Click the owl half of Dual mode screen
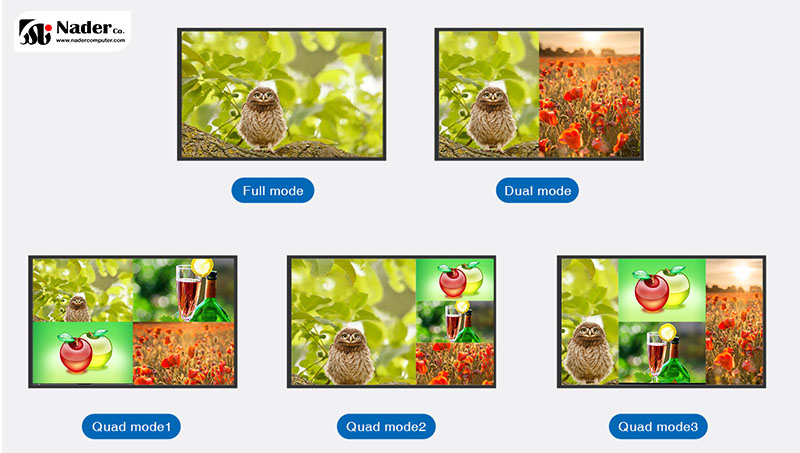Screen dimensions: 800x453 pos(489,94)
